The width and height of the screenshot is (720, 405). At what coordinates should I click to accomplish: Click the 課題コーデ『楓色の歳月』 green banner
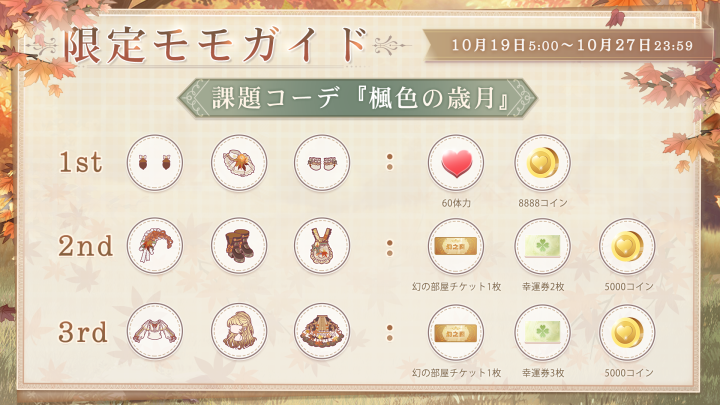[357, 98]
